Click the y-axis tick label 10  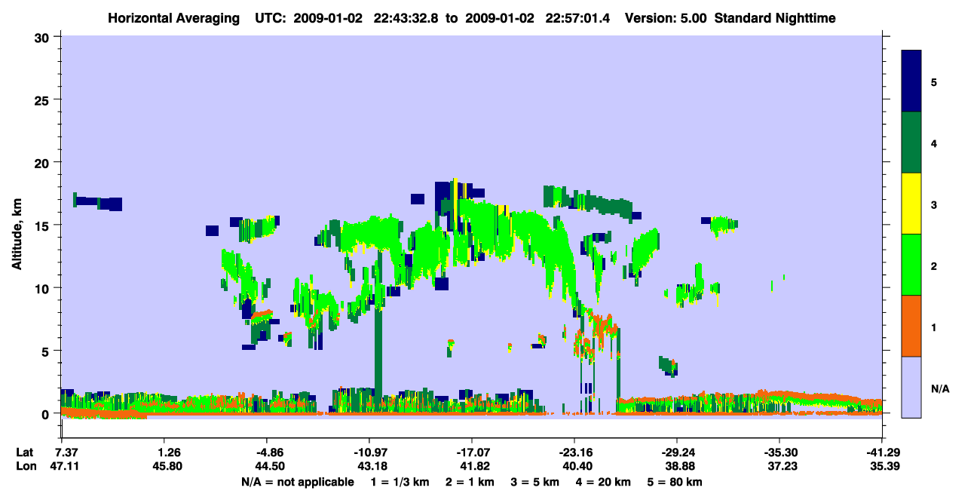44,288
